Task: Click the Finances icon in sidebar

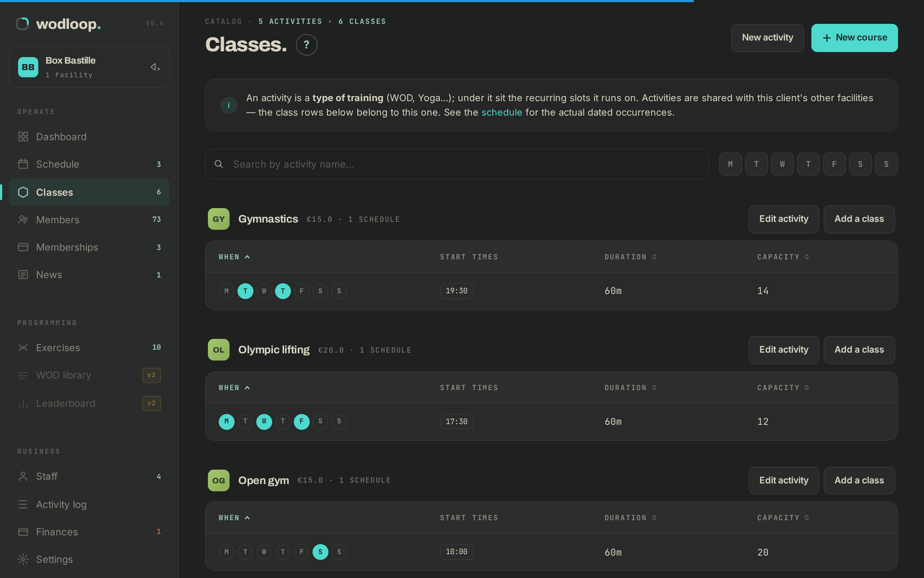Action: tap(23, 532)
